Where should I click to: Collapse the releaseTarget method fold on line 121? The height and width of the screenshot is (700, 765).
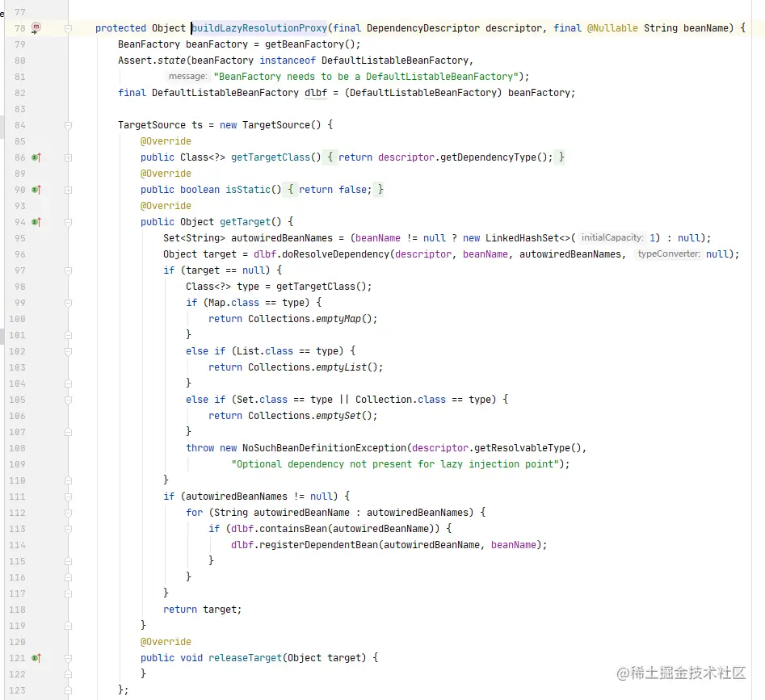tap(69, 658)
